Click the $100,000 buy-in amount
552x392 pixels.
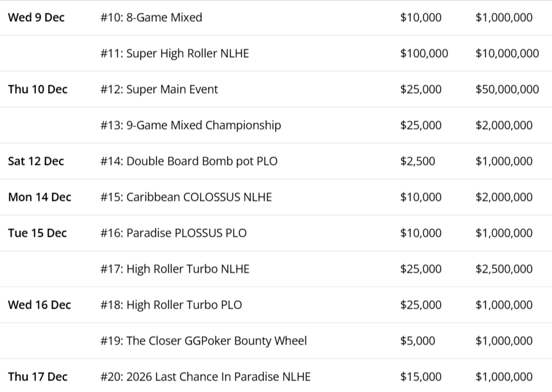coord(424,53)
